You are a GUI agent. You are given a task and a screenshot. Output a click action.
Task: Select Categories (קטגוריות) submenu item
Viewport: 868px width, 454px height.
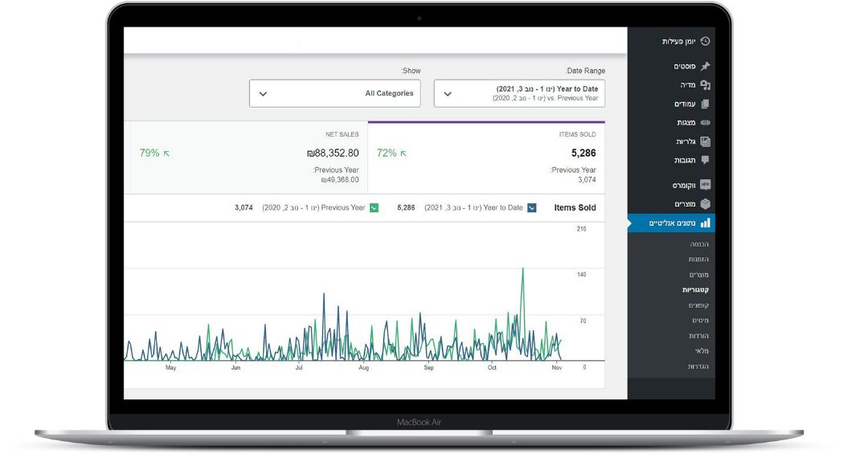click(695, 289)
